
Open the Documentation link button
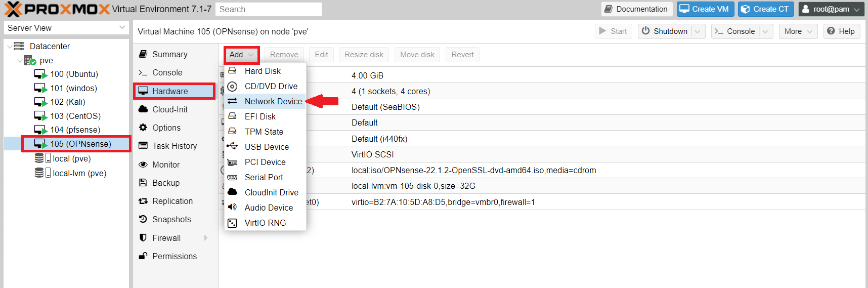coord(636,9)
